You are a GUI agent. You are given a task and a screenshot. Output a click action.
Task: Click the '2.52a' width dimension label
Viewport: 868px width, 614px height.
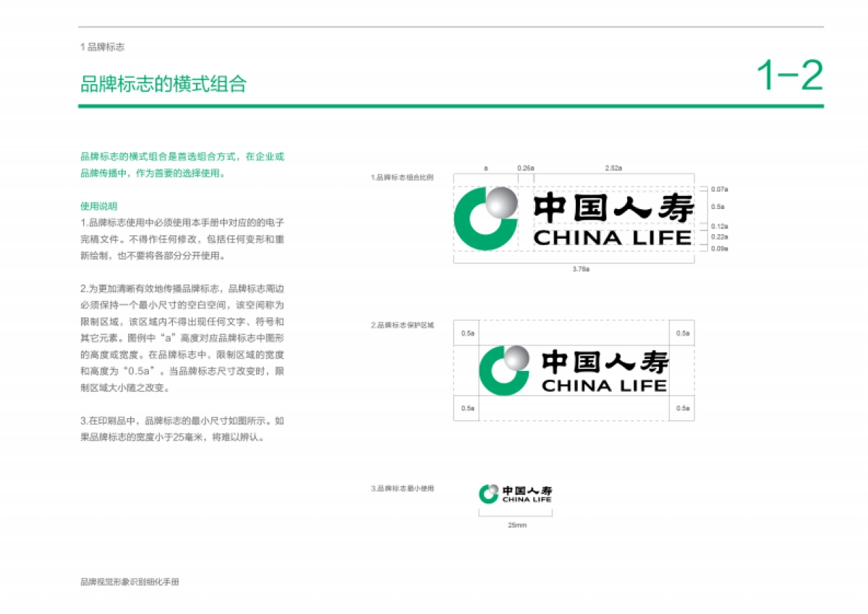pos(613,169)
